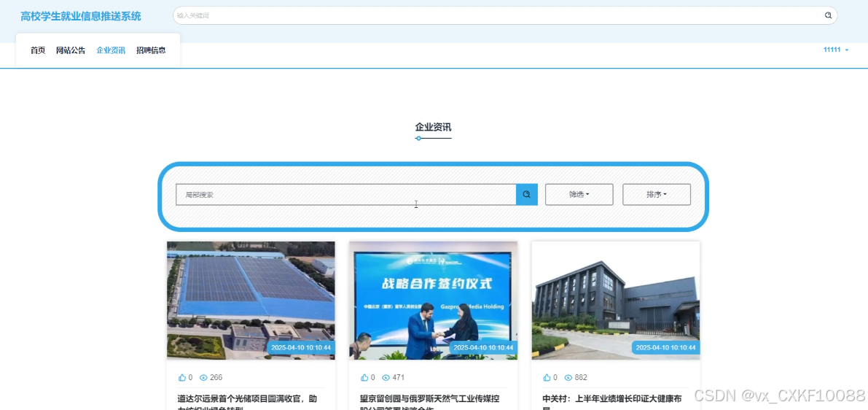Like the 望京留创园 article thumbs-up icon
Screen dimensions: 868x410
364,377
